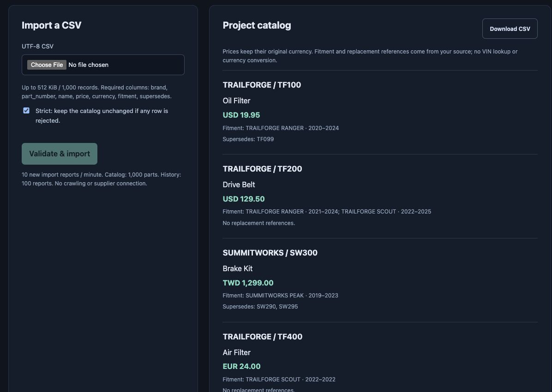Viewport: 552px width, 392px height.
Task: Click the USD 19.95 price
Action: coord(241,115)
